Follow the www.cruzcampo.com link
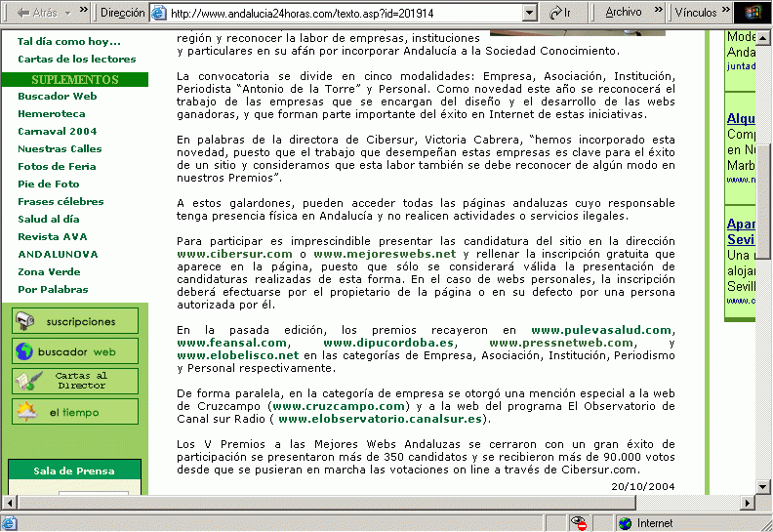This screenshot has height=532, width=773. 338,406
